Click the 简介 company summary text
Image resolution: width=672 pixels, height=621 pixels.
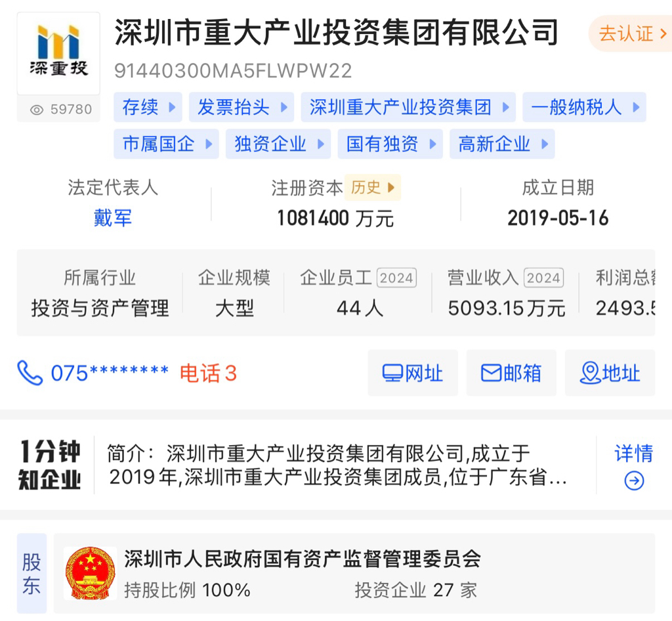point(338,465)
